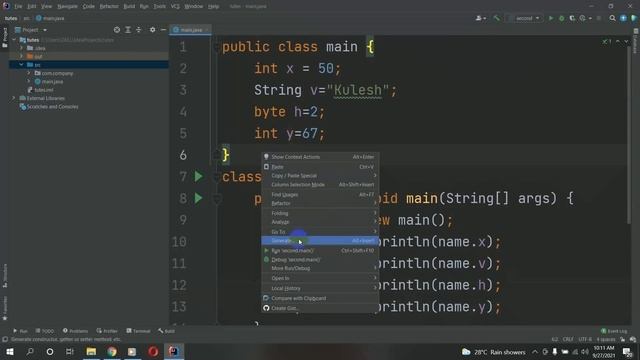Click the Windows Start button
The image size is (640, 360).
click(x=10, y=351)
